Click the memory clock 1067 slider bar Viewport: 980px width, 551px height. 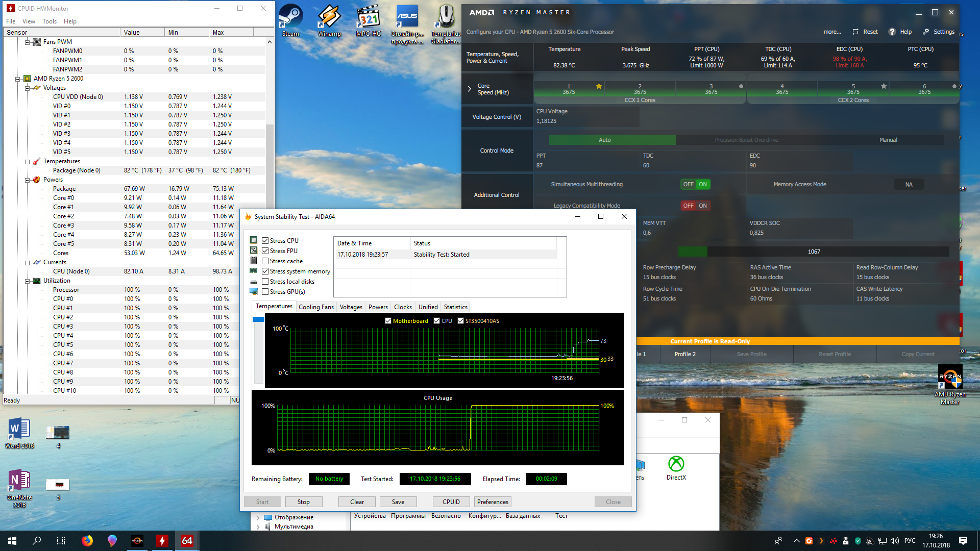814,252
